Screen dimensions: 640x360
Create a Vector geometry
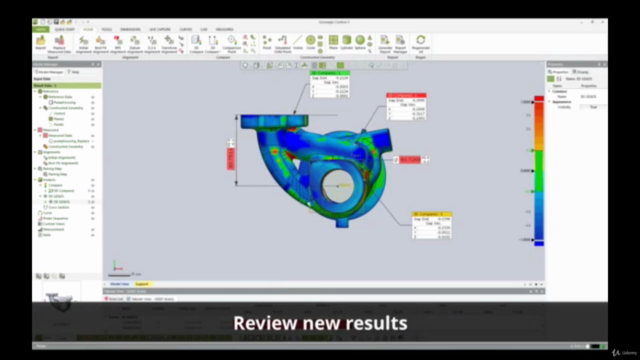tap(298, 42)
